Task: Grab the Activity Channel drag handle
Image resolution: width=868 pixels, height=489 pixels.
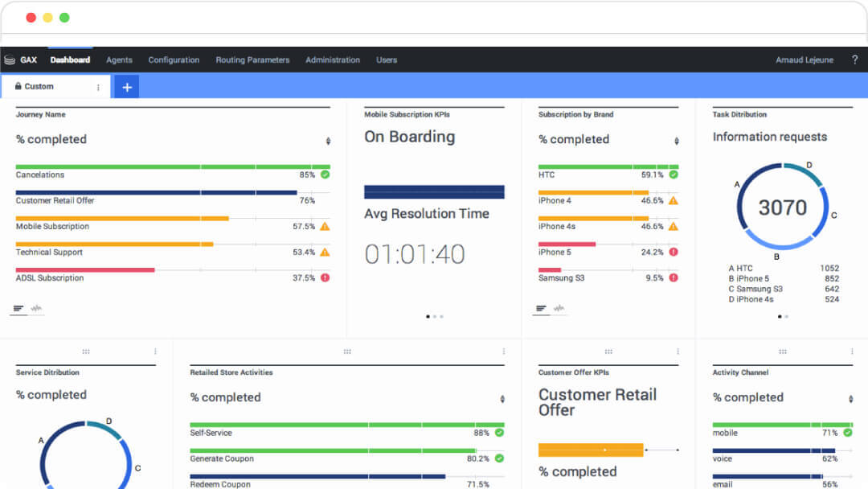Action: (782, 351)
